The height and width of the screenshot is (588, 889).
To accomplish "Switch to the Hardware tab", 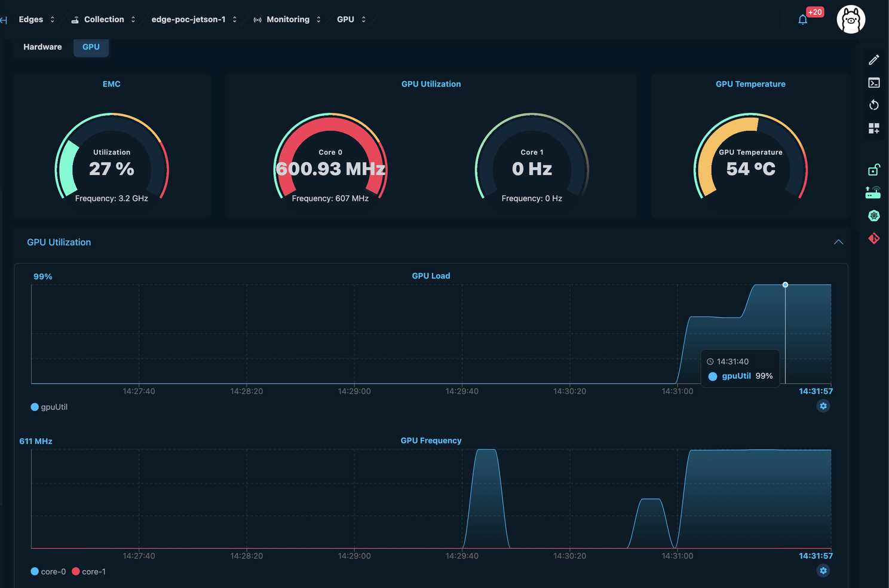I will [42, 47].
